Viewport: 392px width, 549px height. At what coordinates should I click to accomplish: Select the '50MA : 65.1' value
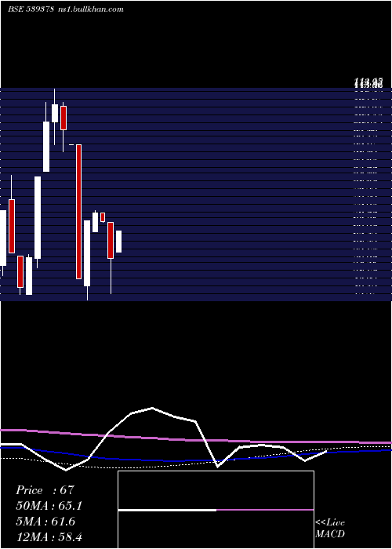point(49,506)
